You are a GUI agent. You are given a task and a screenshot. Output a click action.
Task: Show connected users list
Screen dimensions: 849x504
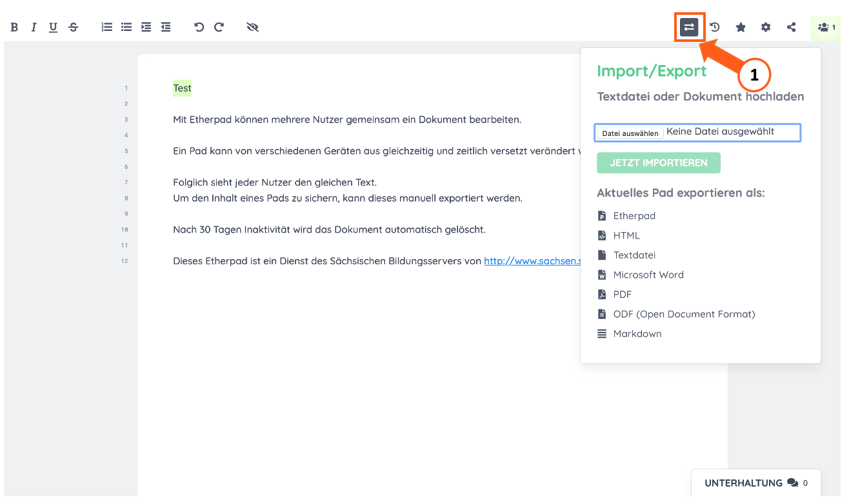click(x=826, y=27)
